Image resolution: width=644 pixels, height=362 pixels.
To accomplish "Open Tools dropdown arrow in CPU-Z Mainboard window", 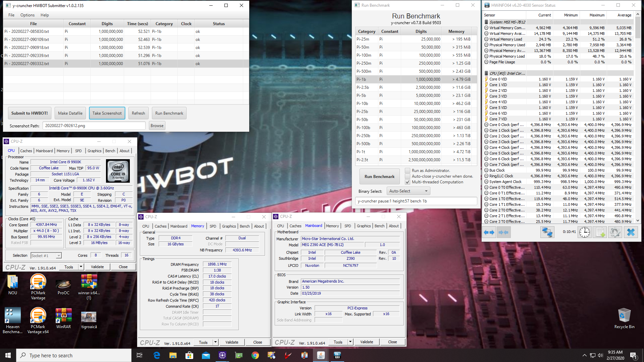I will 350,342.
